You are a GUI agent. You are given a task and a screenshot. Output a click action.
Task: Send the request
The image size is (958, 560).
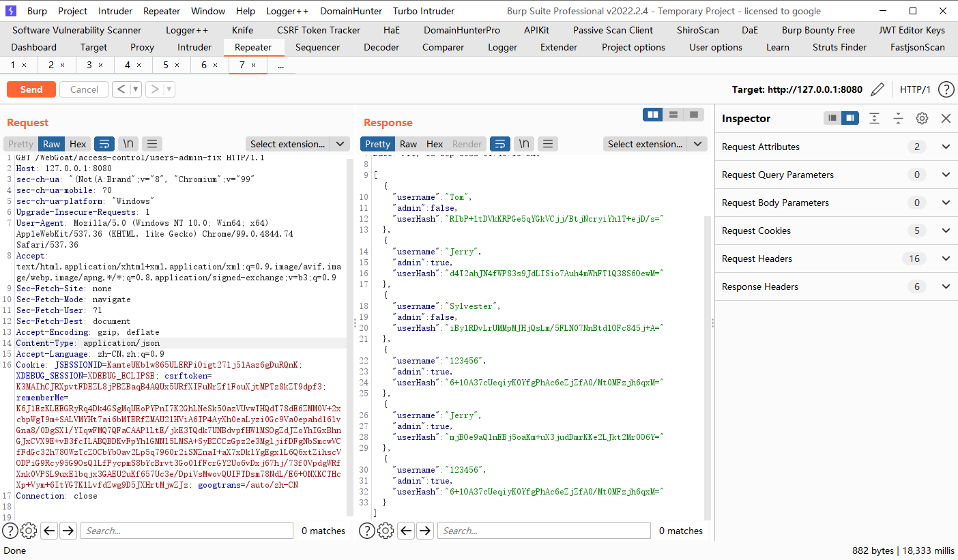pyautogui.click(x=31, y=89)
